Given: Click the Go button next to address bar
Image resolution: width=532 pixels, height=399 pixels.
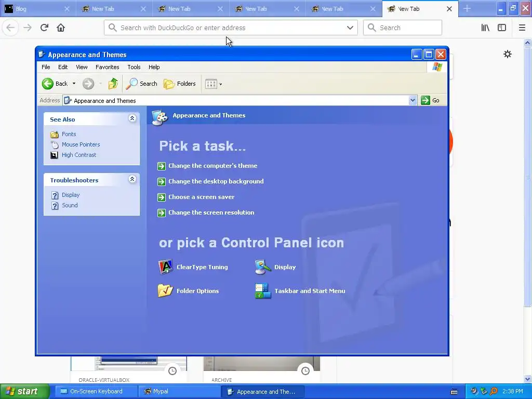Looking at the screenshot, I should point(430,100).
